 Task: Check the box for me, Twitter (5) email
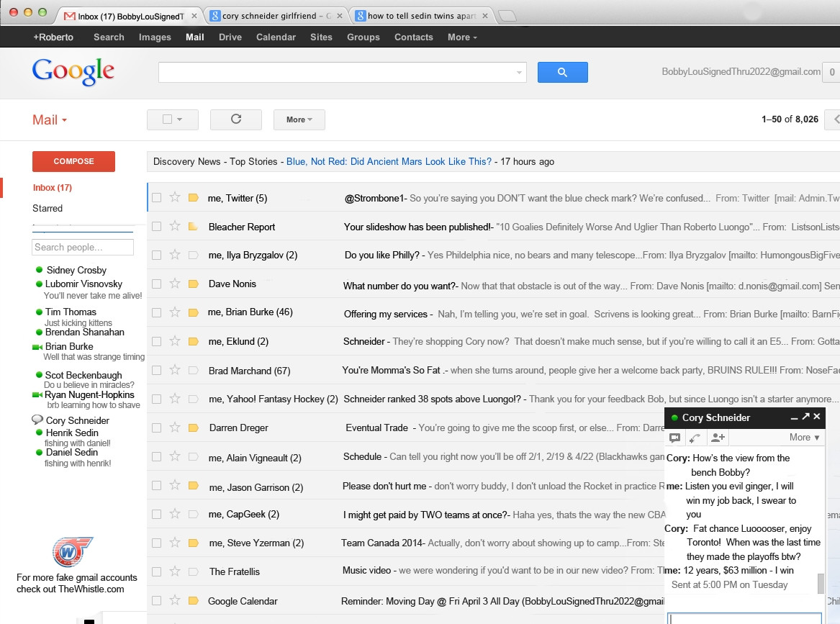click(x=156, y=198)
